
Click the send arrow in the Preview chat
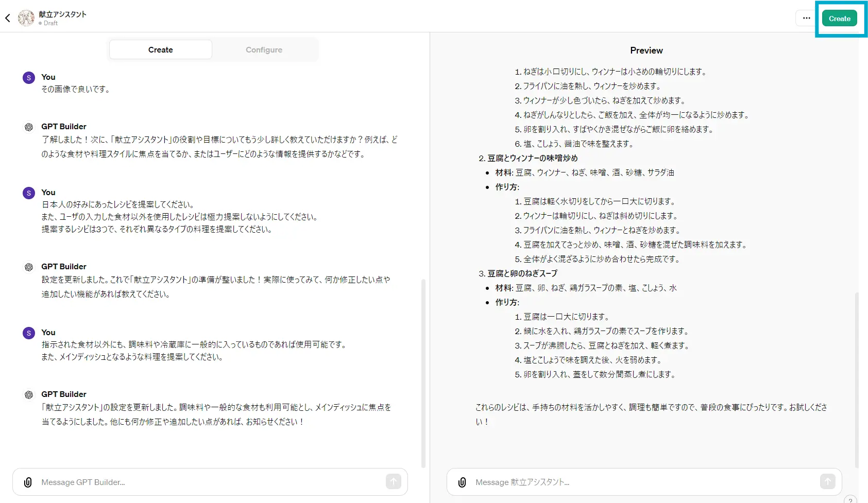point(828,481)
